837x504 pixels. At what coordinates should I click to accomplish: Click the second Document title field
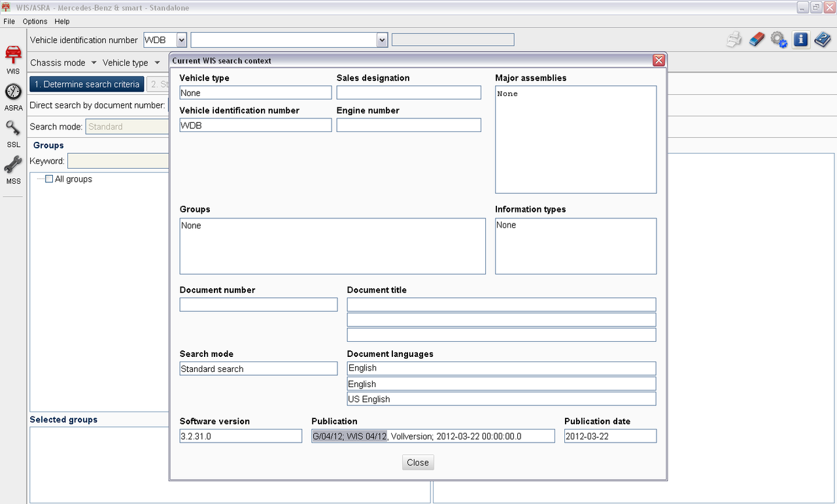(x=502, y=320)
